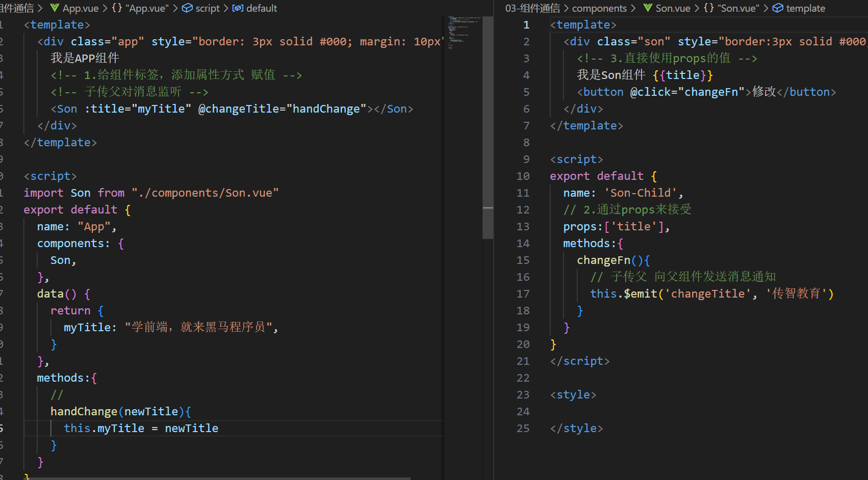Click the braces icon beside "App.vue" breadcrumb
Image resolution: width=868 pixels, height=480 pixels.
(117, 8)
